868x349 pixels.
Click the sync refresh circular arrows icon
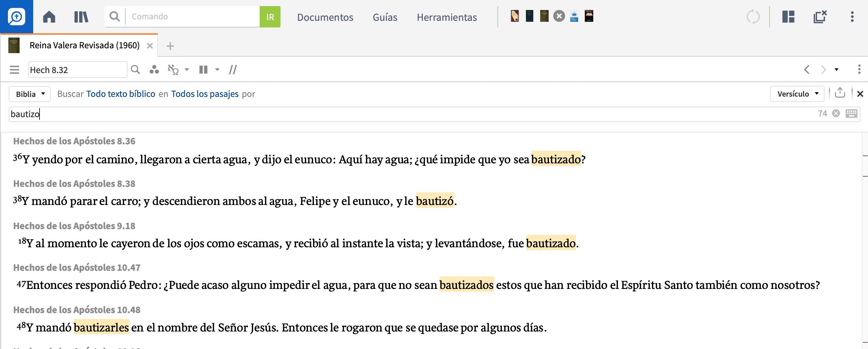[x=753, y=17]
